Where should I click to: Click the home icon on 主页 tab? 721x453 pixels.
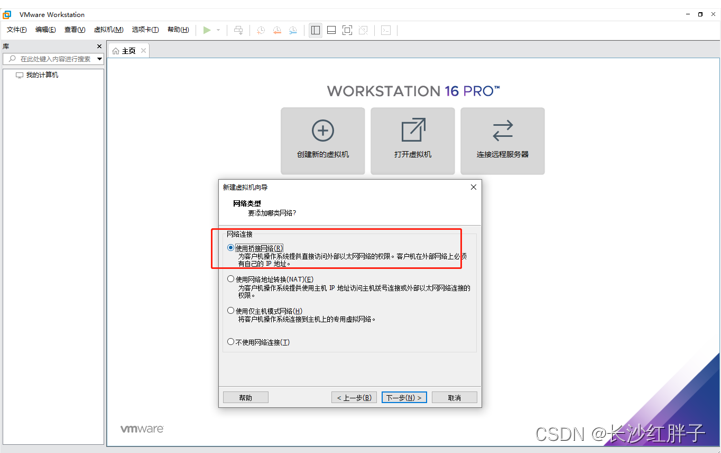[116, 51]
